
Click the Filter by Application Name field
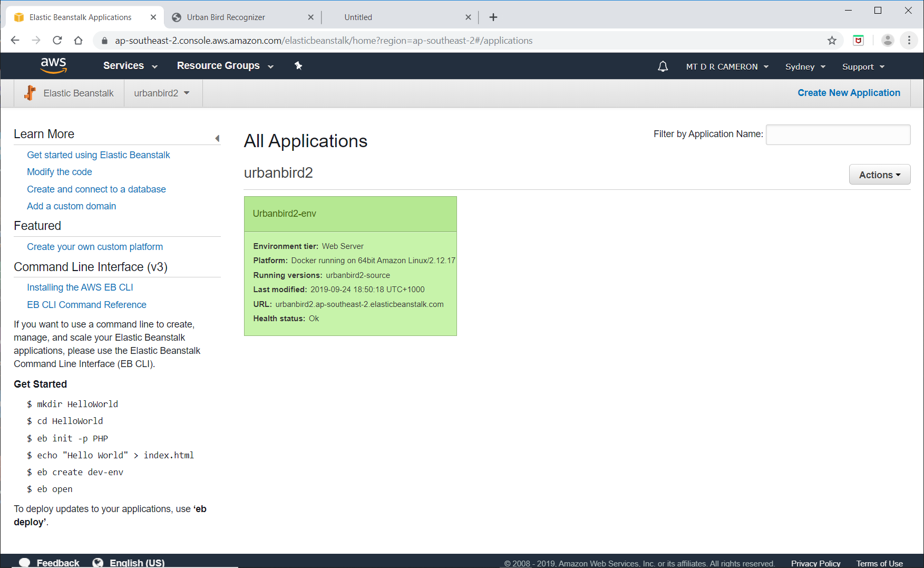pos(838,134)
